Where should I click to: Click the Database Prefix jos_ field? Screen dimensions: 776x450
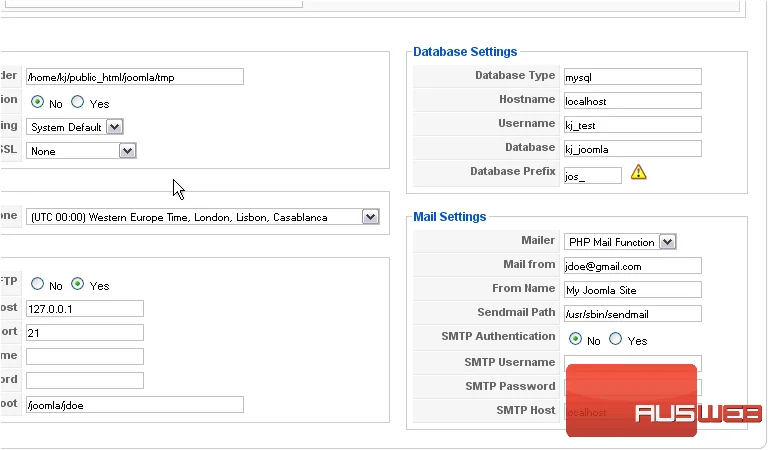pyautogui.click(x=593, y=176)
